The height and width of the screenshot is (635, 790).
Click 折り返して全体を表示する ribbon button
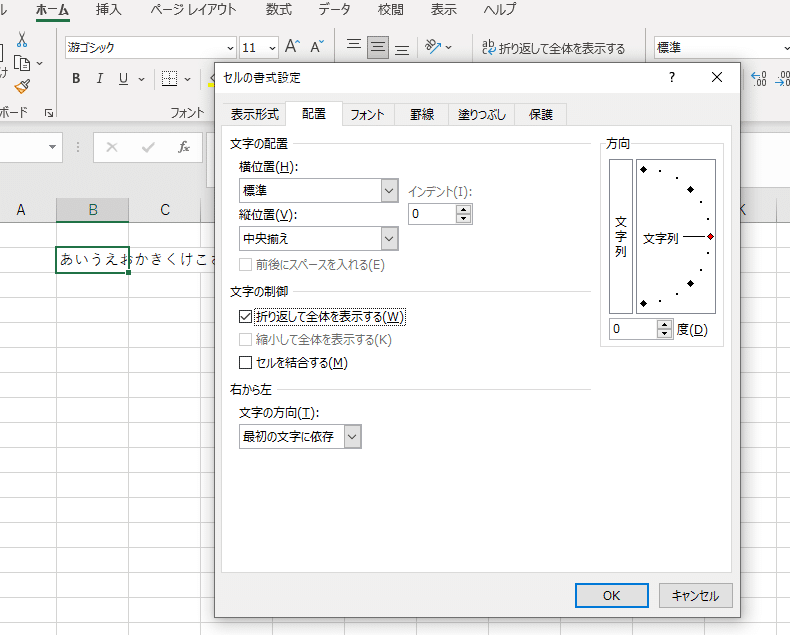pyautogui.click(x=554, y=48)
